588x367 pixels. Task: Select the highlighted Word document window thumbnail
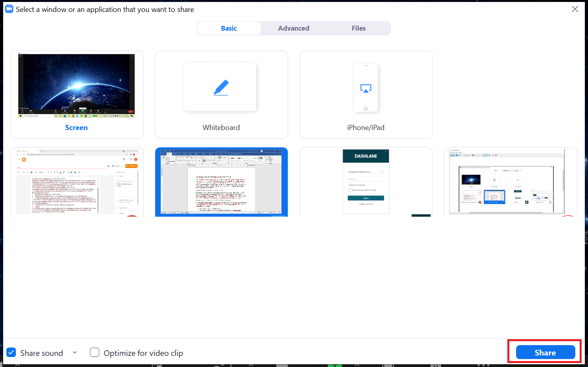click(221, 182)
